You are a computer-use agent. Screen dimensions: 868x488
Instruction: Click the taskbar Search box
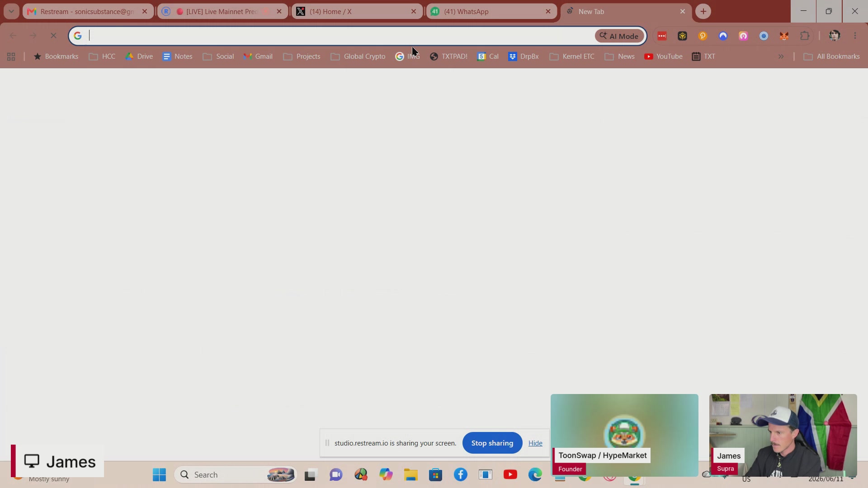click(x=236, y=475)
